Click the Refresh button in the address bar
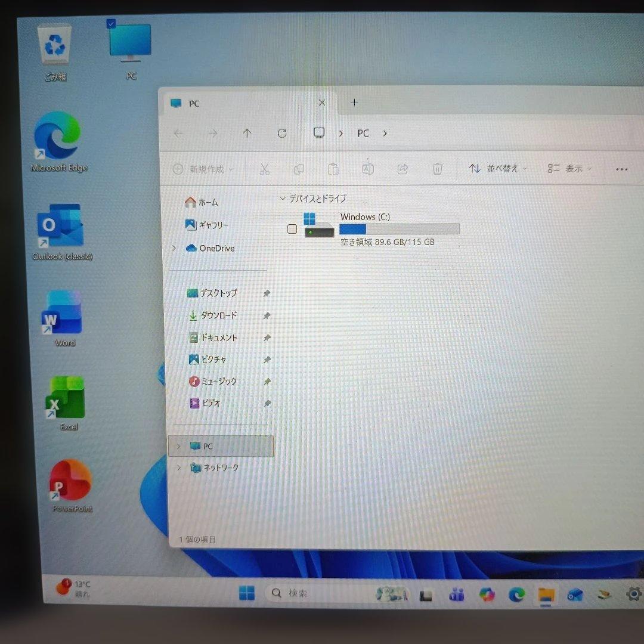Screen dimensions: 644x644 281,133
